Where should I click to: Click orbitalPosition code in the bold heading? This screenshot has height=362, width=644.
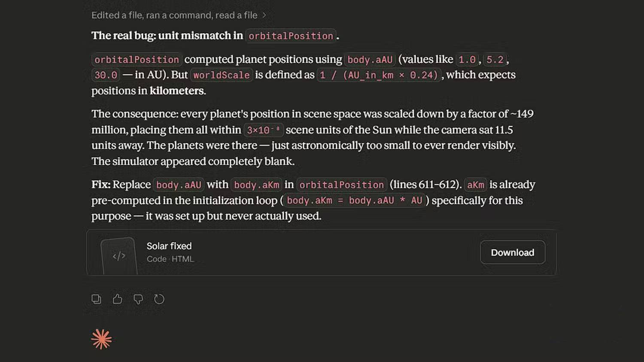[x=291, y=36]
